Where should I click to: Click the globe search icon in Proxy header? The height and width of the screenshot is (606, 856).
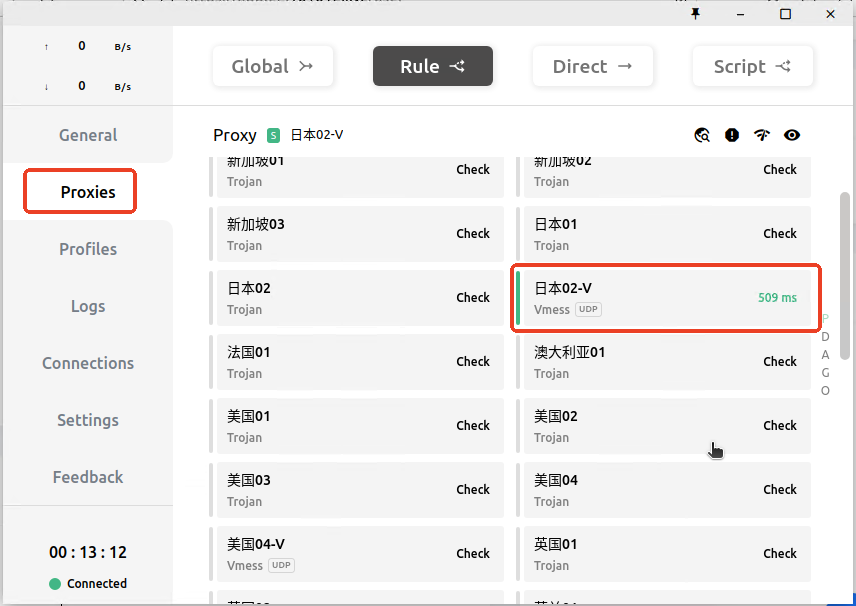click(x=702, y=135)
